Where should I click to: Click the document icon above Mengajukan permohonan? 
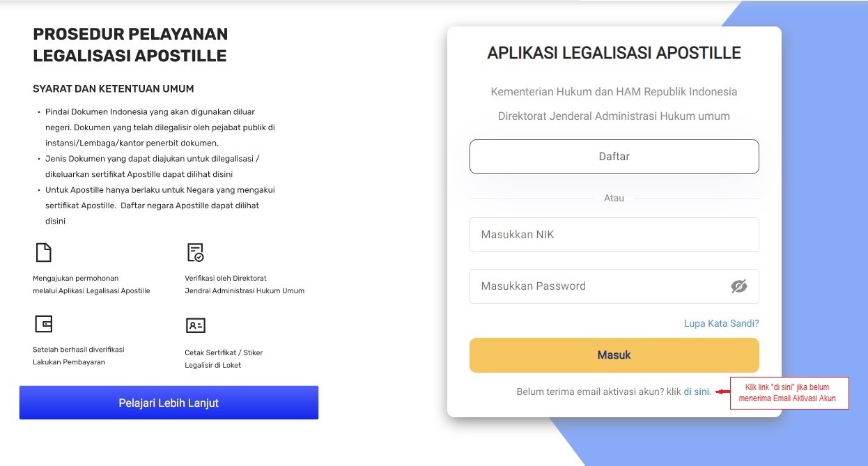[x=44, y=252]
